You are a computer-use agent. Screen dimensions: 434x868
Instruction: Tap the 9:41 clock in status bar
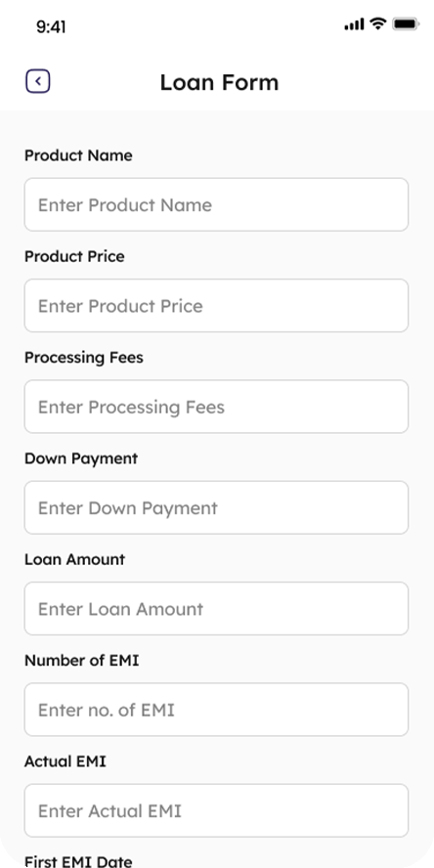coord(51,26)
